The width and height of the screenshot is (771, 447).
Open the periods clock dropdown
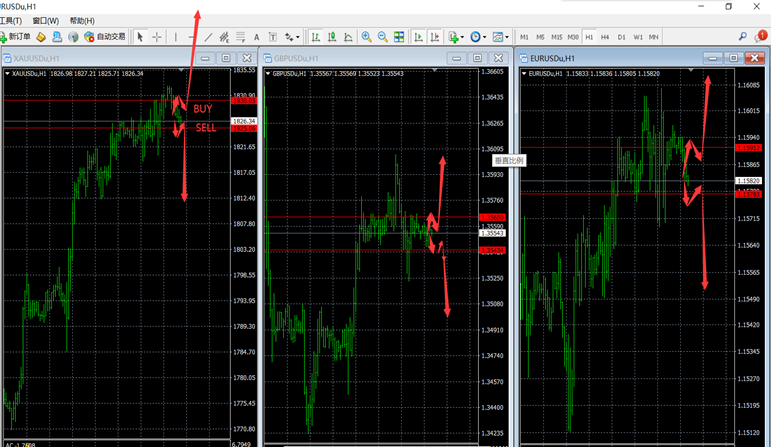[x=479, y=38]
